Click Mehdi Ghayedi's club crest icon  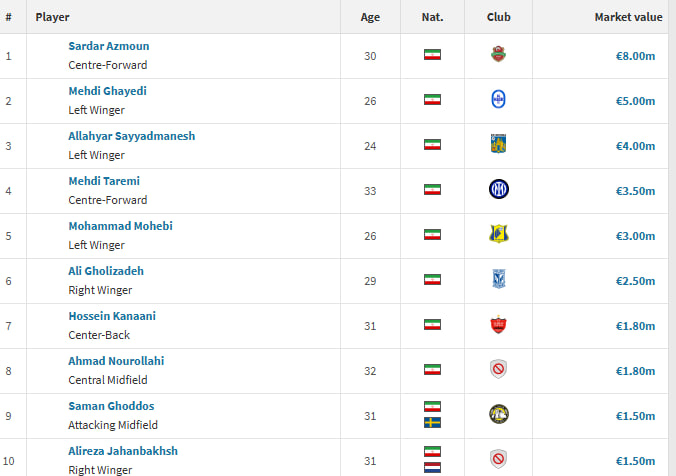[x=498, y=100]
